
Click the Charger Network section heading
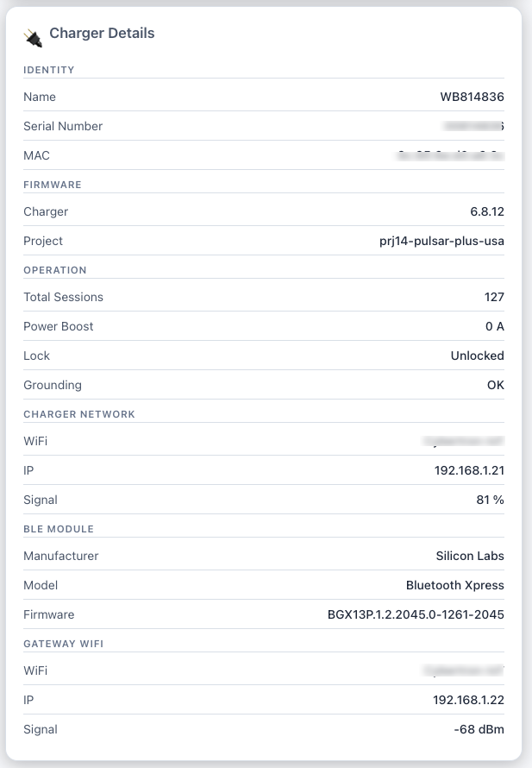[79, 414]
